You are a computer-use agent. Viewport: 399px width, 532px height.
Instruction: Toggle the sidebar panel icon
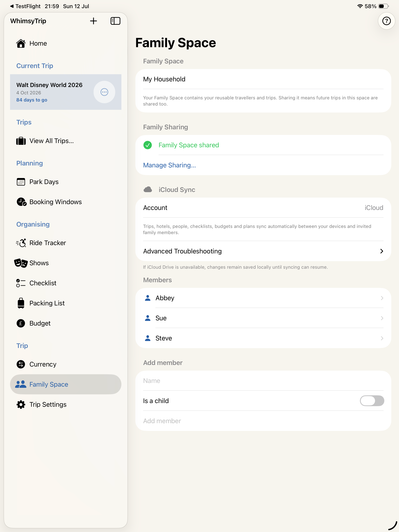click(115, 21)
